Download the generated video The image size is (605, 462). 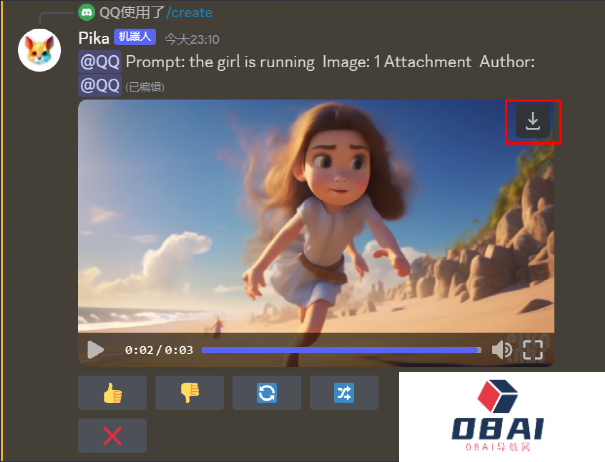coord(533,122)
